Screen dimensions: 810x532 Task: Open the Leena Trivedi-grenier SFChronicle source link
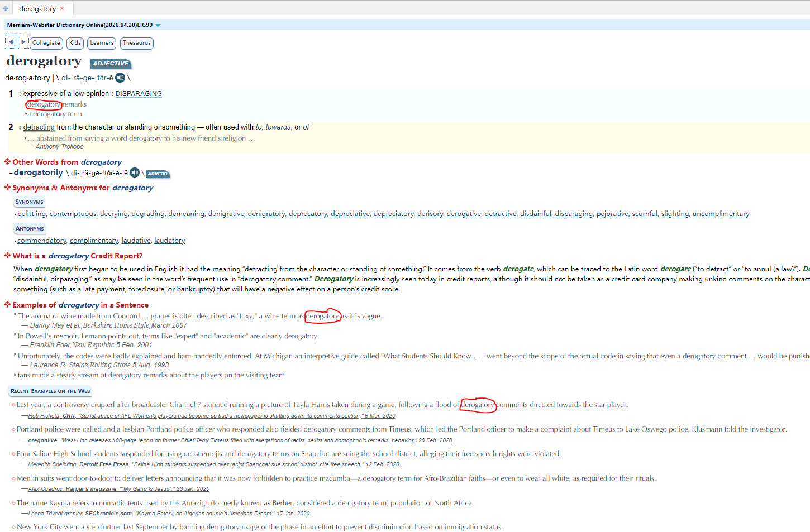pos(169,514)
